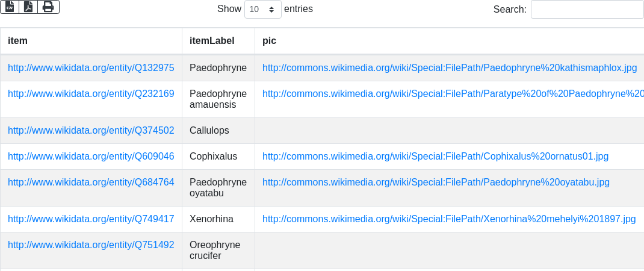Open the Wikidata entity Q374502 link
The width and height of the screenshot is (644, 271).
click(x=91, y=131)
